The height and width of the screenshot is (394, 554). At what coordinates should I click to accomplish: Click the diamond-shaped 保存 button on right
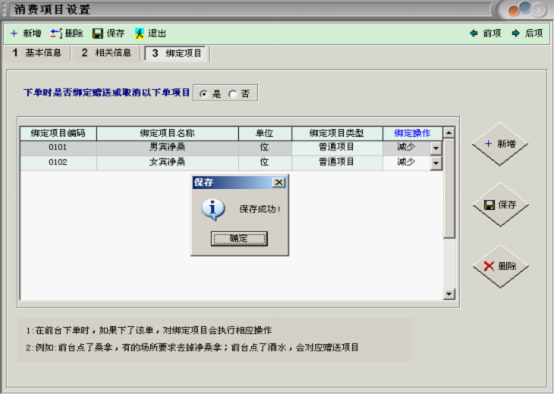click(500, 205)
